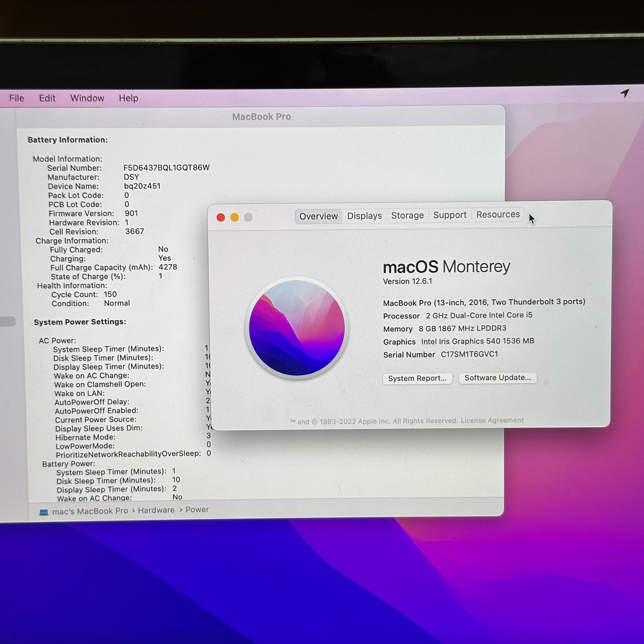This screenshot has width=644, height=644.
Task: Click the MacBook Pro window title
Action: (x=261, y=117)
